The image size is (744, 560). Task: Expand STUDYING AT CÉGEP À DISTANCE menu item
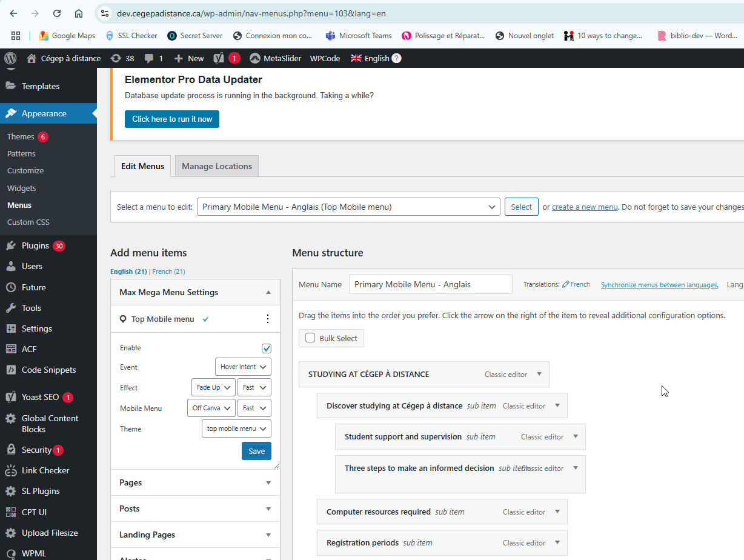539,374
